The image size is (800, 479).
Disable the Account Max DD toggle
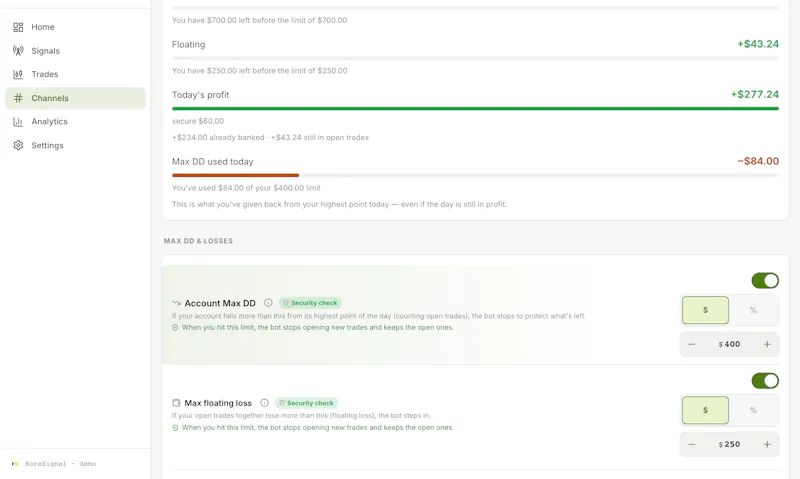point(765,281)
